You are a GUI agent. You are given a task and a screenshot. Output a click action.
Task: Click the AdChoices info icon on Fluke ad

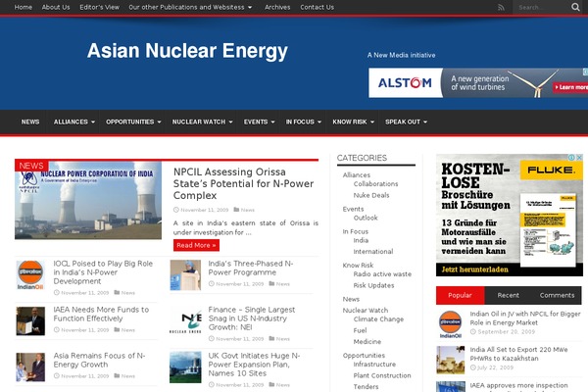(572, 158)
